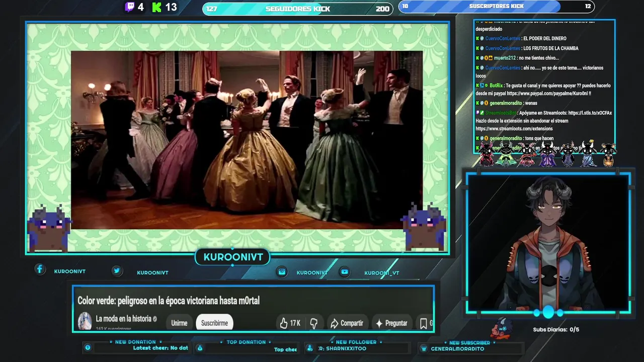Click the Top Donation money bag icon
The width and height of the screenshot is (644, 362).
200,347
